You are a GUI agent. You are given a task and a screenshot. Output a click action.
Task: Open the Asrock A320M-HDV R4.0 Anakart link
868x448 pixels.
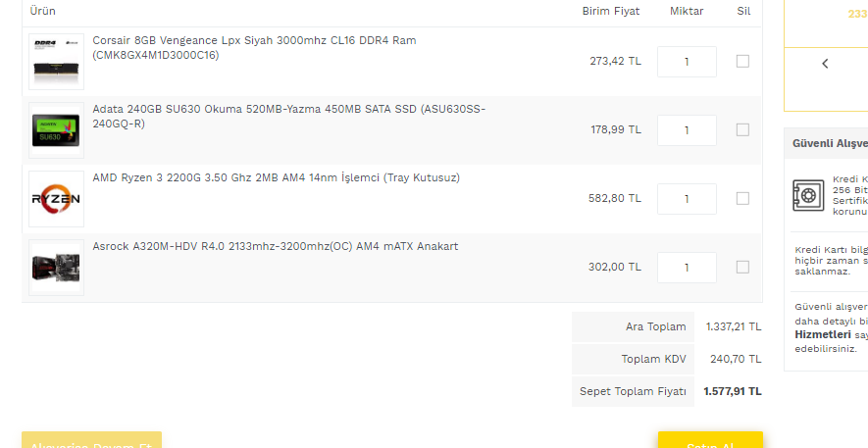(275, 246)
